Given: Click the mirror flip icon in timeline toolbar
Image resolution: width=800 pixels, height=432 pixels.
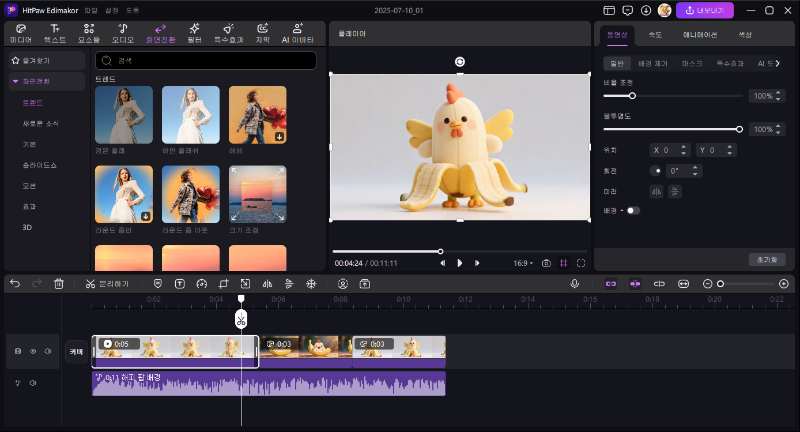Looking at the screenshot, I should pyautogui.click(x=267, y=284).
